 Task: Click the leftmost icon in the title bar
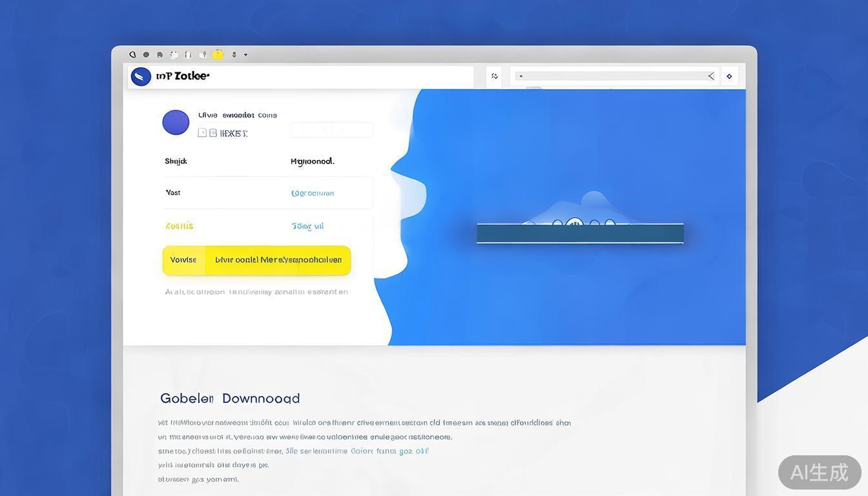(x=132, y=55)
